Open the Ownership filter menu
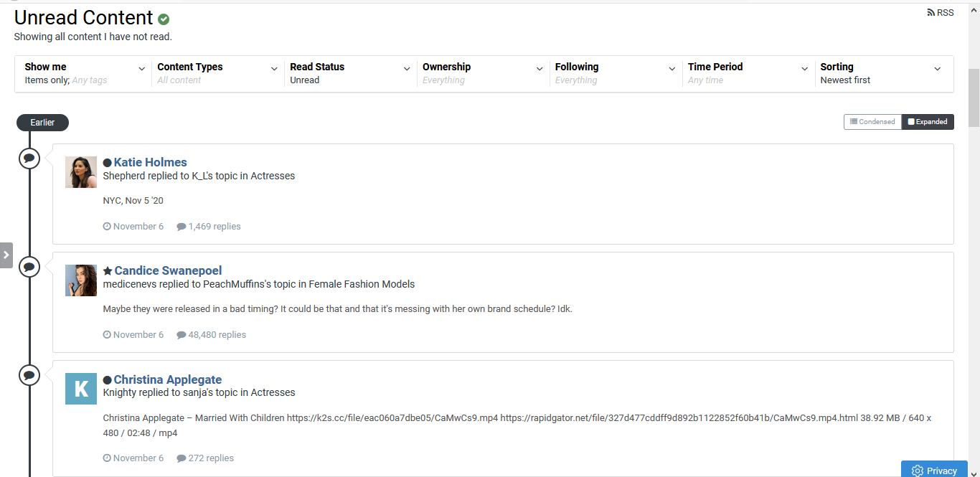 (x=483, y=73)
